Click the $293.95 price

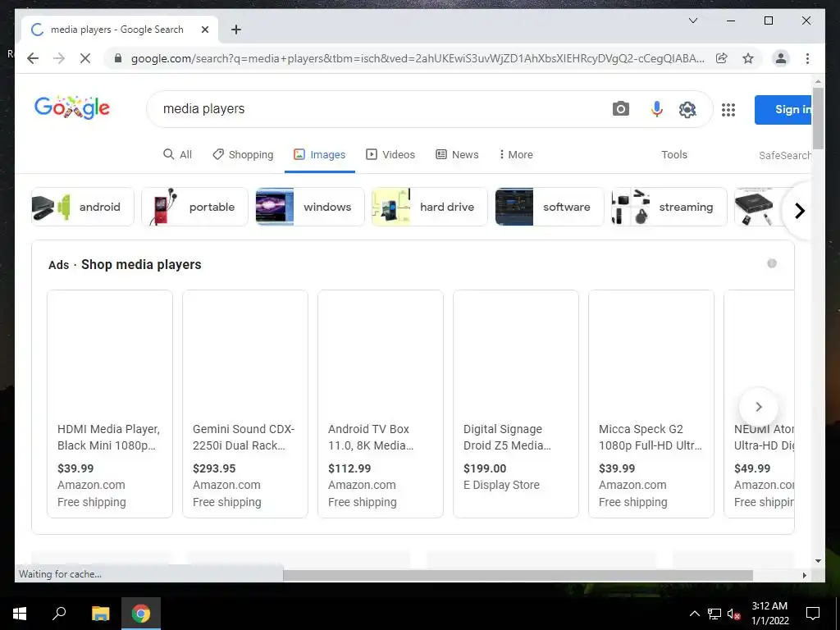(214, 468)
